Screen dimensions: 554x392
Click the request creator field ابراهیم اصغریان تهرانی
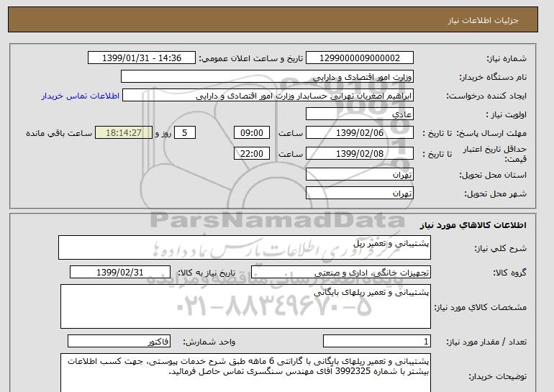click(x=268, y=96)
